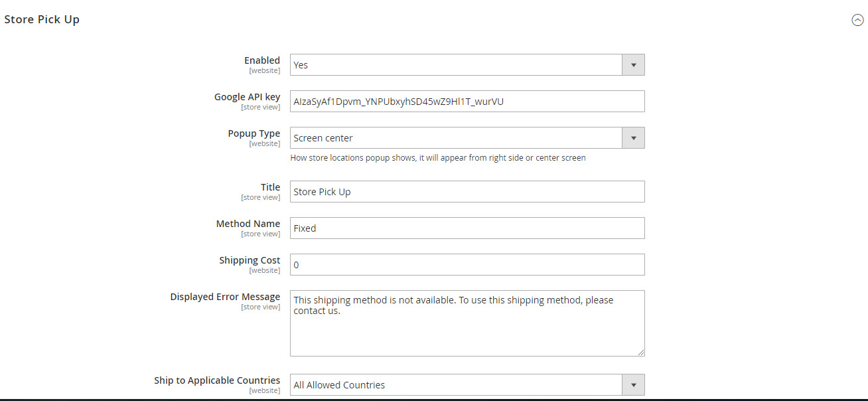
Task: Collapse the Store Pick Up section icon
Action: [x=857, y=20]
